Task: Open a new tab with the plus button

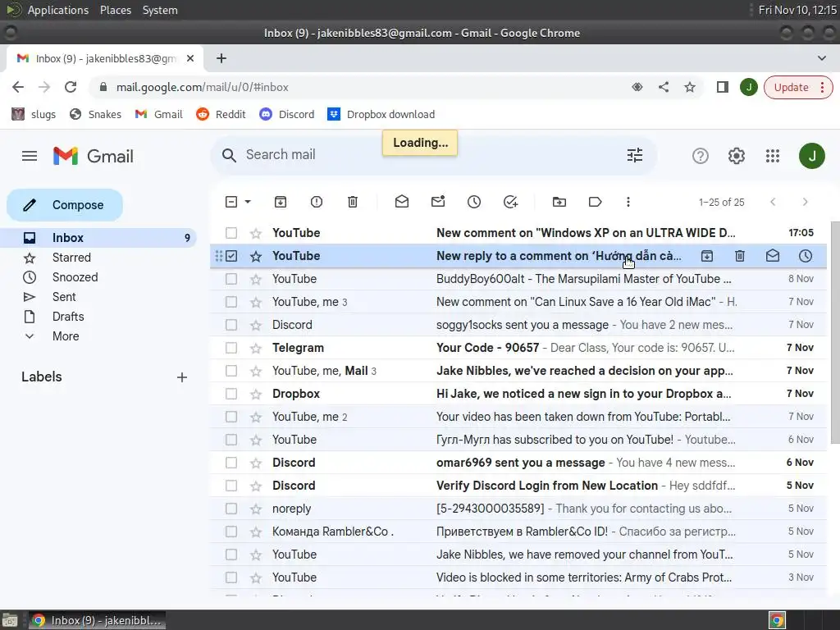Action: pos(221,58)
